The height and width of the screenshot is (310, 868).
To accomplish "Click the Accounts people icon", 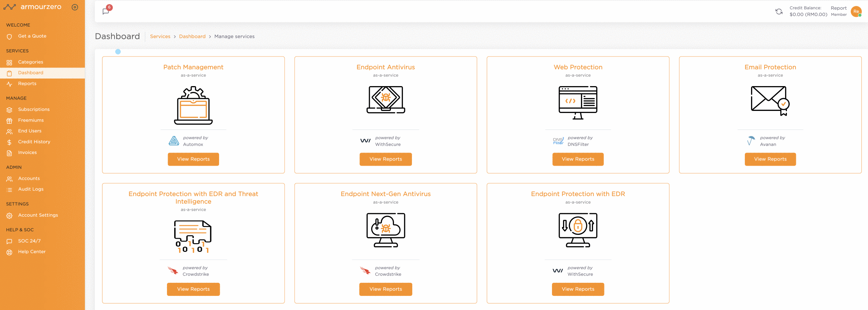I will click(x=9, y=179).
